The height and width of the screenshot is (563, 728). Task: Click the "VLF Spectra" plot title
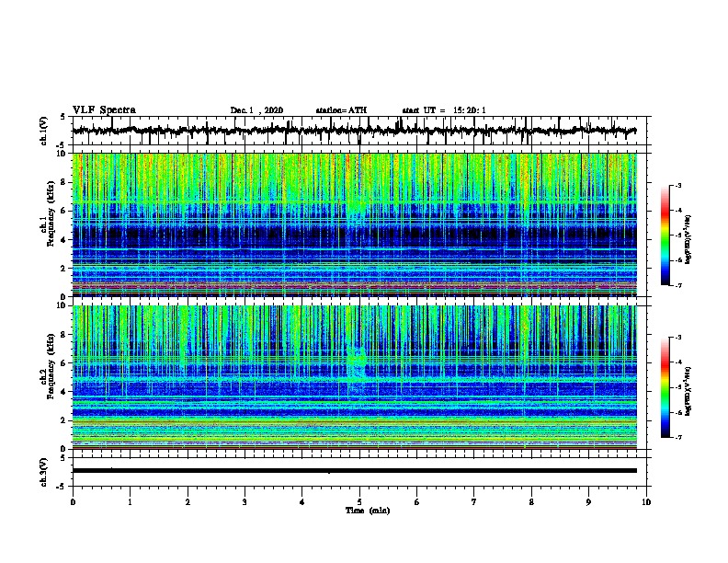point(104,109)
